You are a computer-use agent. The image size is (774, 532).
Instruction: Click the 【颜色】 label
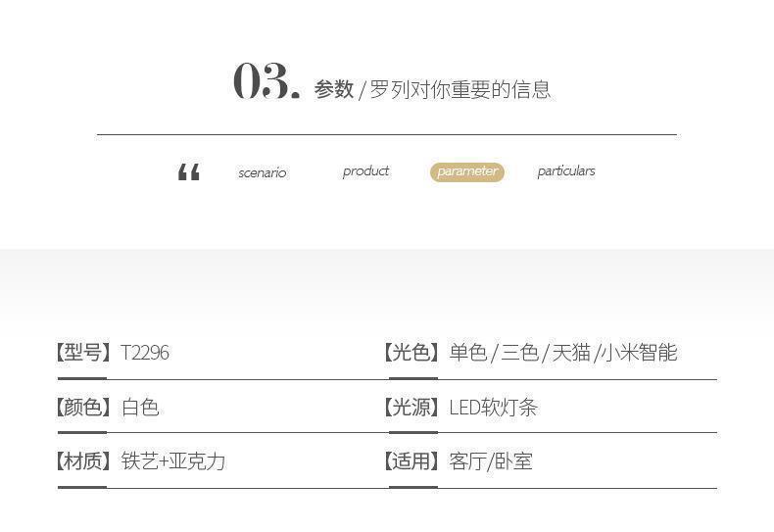83,408
